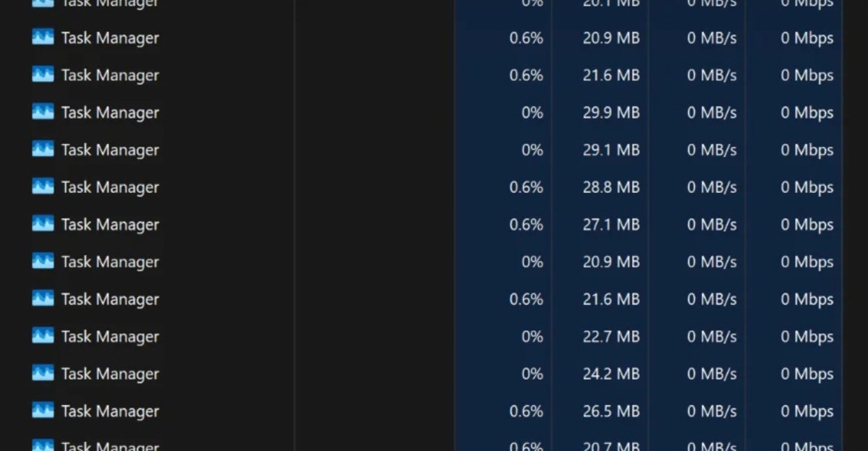Image resolution: width=868 pixels, height=451 pixels.
Task: Select the app icon of the 26.5 MB process
Action: [x=43, y=411]
